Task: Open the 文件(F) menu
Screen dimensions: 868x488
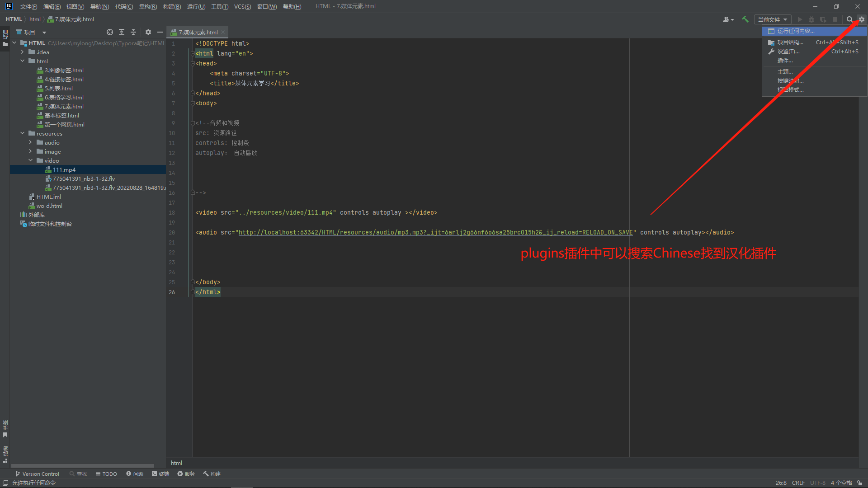Action: pyautogui.click(x=28, y=6)
